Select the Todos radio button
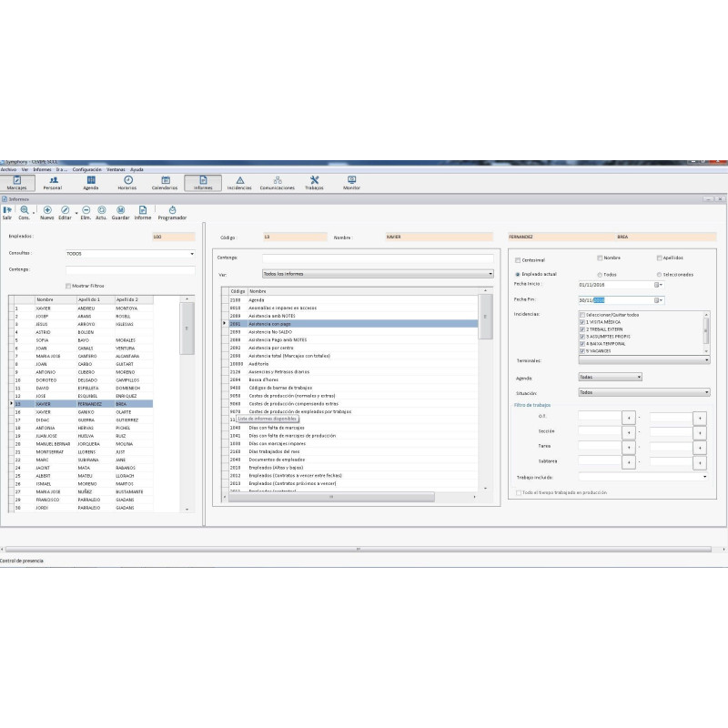Screen dimensions: 728x728 pyautogui.click(x=600, y=275)
